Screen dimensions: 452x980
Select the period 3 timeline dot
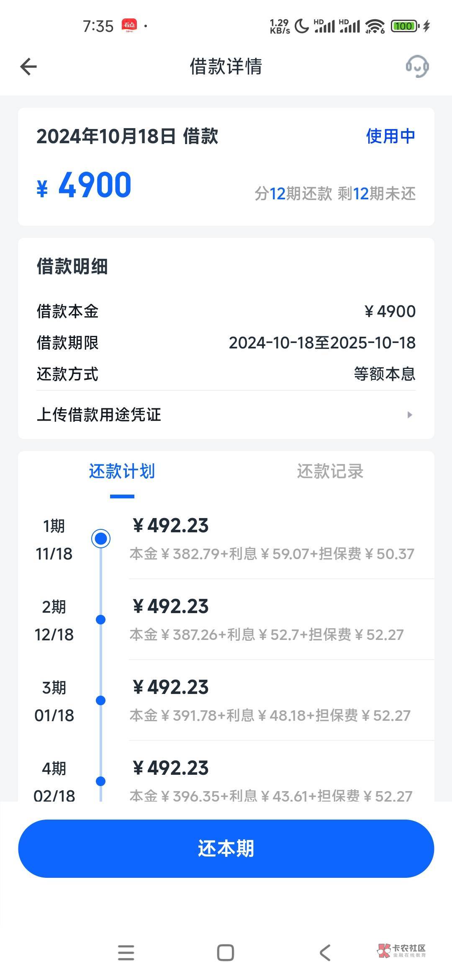point(101,700)
